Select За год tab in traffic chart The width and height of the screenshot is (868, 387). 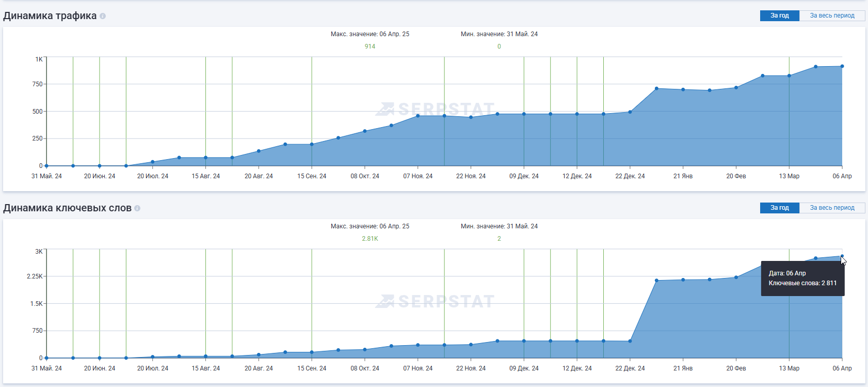pyautogui.click(x=779, y=16)
